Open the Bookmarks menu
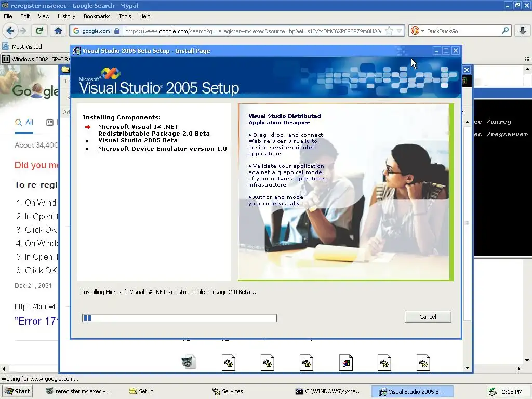The height and width of the screenshot is (399, 532). tap(97, 16)
